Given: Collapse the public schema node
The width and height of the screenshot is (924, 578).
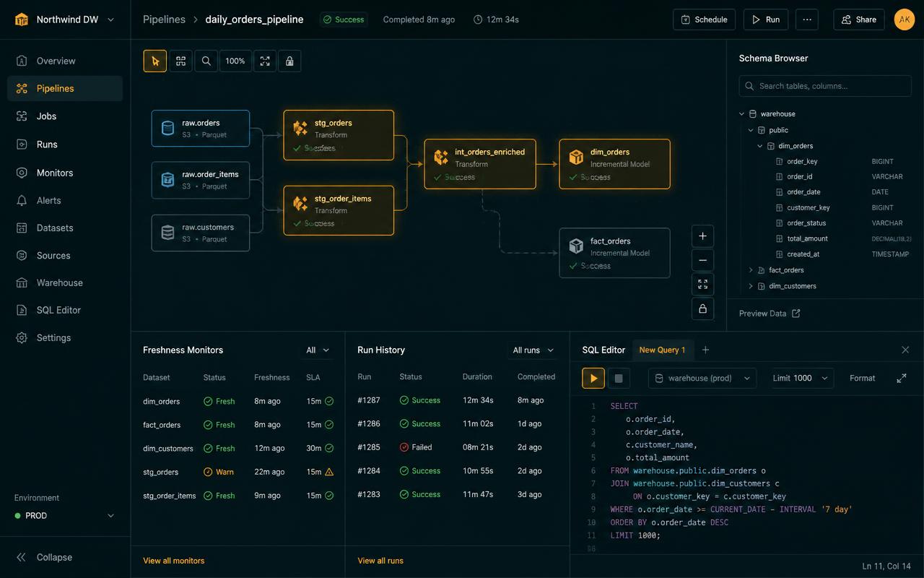Looking at the screenshot, I should point(751,130).
